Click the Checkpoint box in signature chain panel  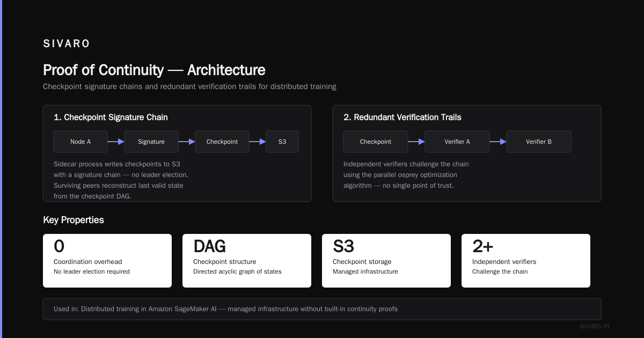222,142
